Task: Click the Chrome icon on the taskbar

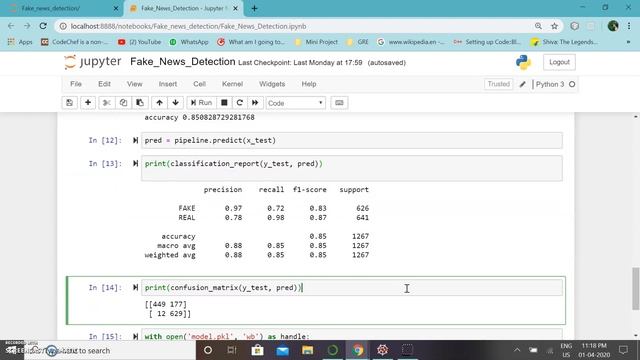Action: click(x=358, y=350)
